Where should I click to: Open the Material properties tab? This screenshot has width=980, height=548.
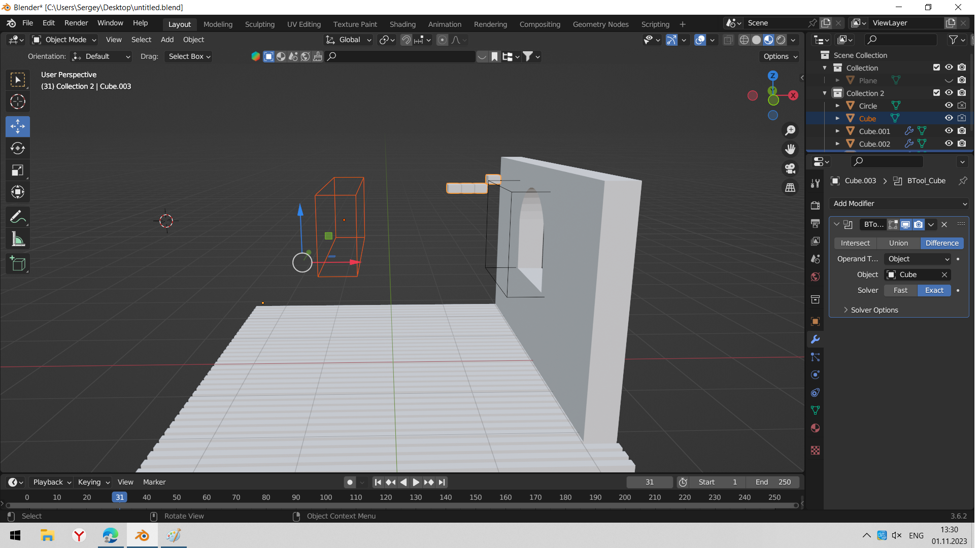click(x=815, y=428)
